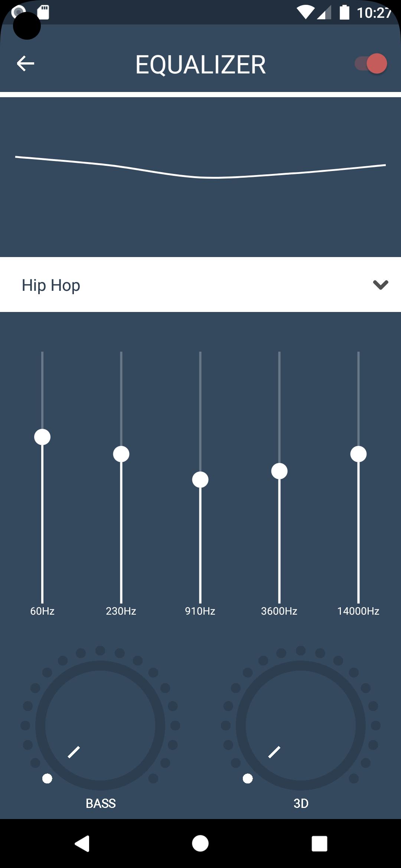401x868 pixels.
Task: Click the 3600Hz slider handle
Action: point(279,471)
